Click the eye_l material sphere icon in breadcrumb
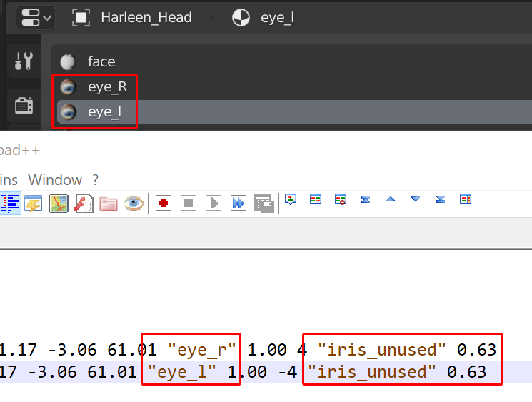The height and width of the screenshot is (402, 532). pyautogui.click(x=241, y=18)
